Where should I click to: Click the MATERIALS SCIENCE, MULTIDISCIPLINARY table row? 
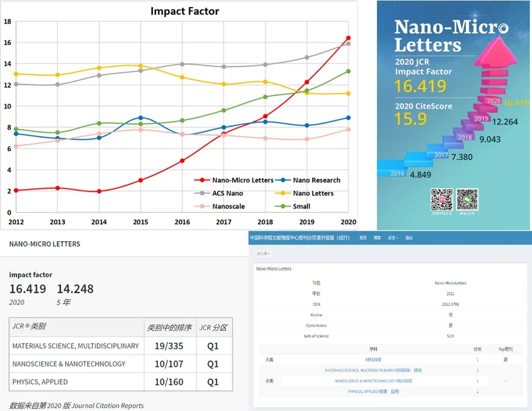tap(121, 346)
